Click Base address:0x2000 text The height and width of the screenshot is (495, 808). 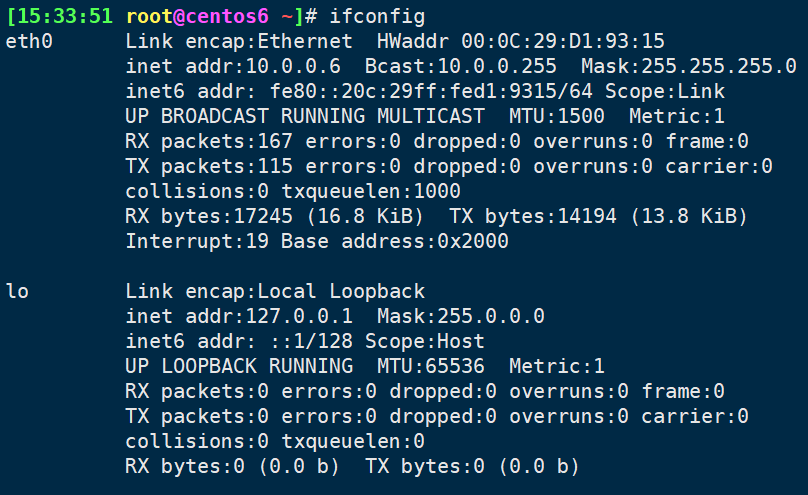[395, 241]
